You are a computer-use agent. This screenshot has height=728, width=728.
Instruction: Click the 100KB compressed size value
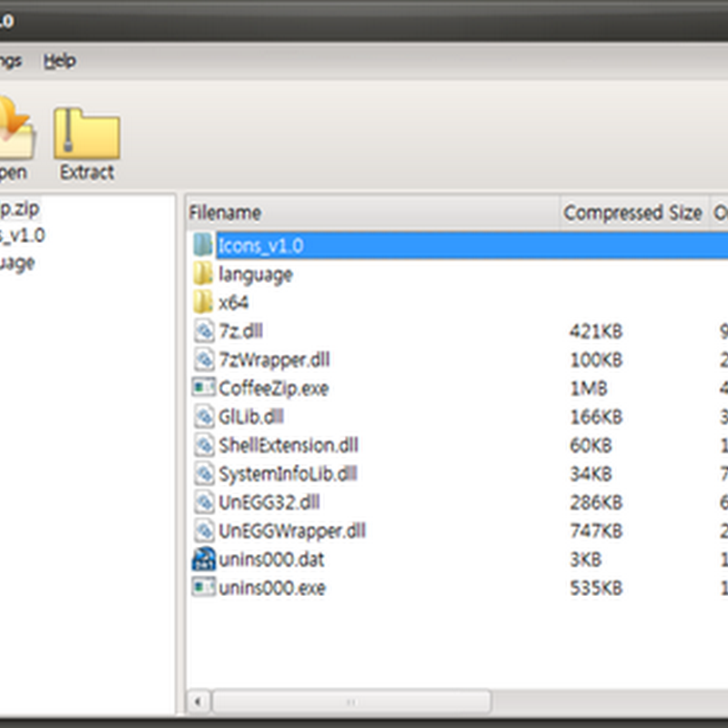point(596,359)
